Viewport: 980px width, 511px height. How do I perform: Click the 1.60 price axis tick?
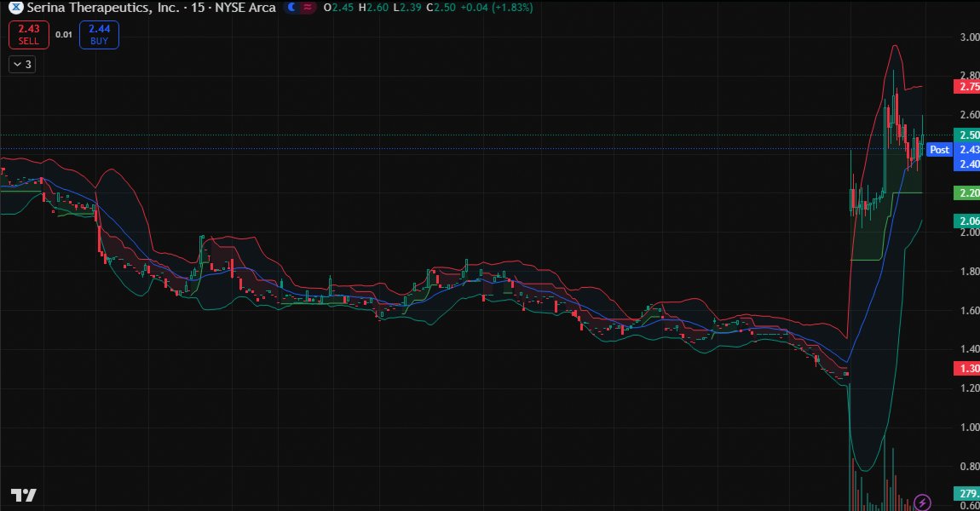coord(970,311)
